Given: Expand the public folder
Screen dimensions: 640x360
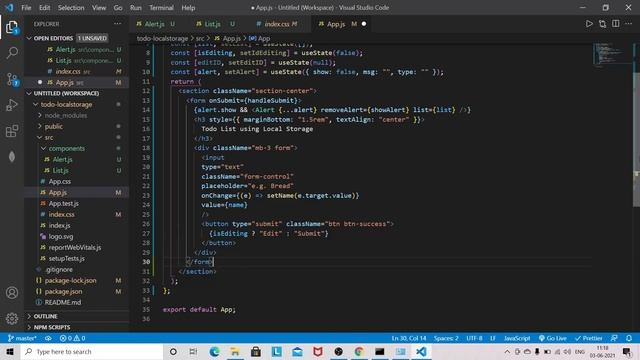Looking at the screenshot, I should click(x=40, y=127).
